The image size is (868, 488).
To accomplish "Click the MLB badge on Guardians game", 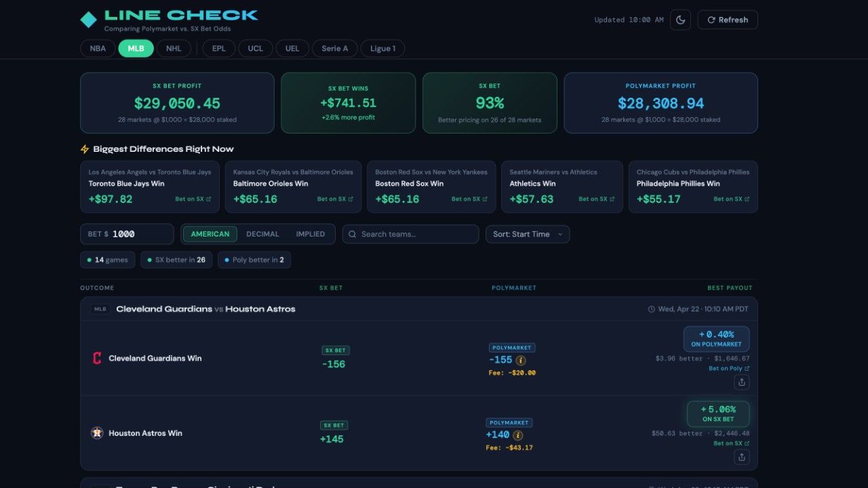I will (100, 309).
